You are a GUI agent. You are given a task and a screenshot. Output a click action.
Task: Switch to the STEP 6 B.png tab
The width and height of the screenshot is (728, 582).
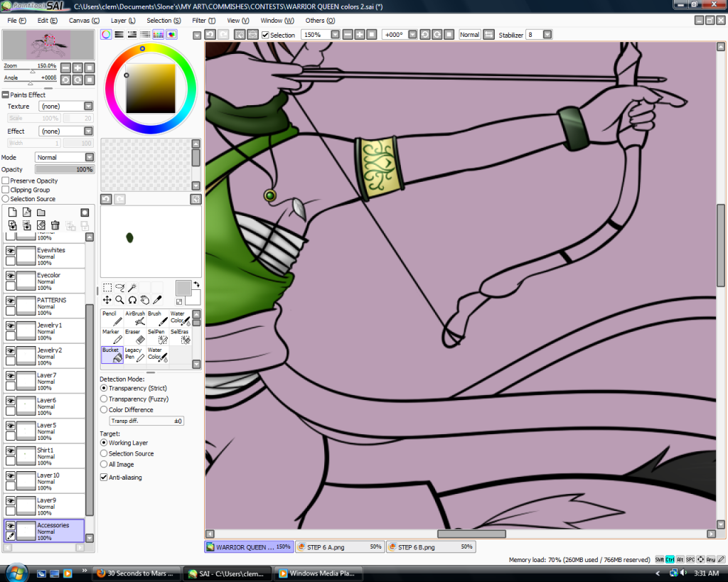coord(432,547)
